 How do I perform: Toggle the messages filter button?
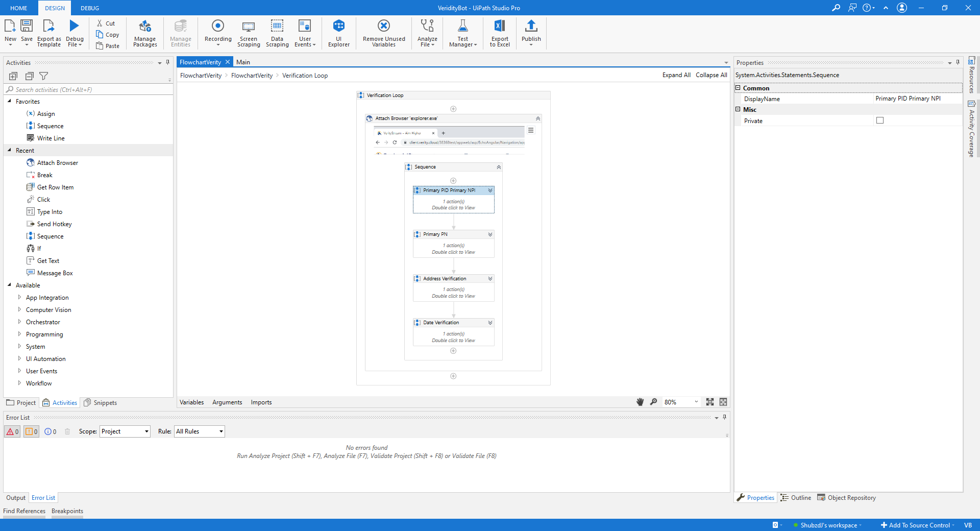pyautogui.click(x=51, y=431)
